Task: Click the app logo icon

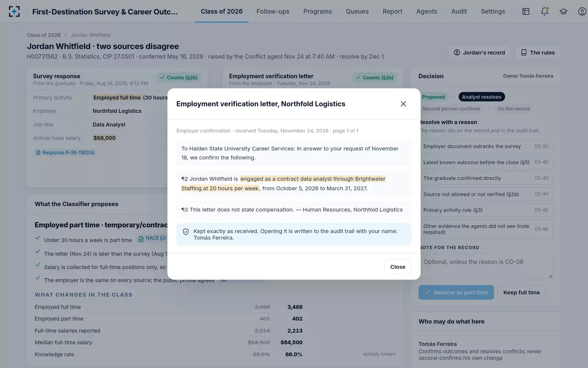Action: point(14,11)
